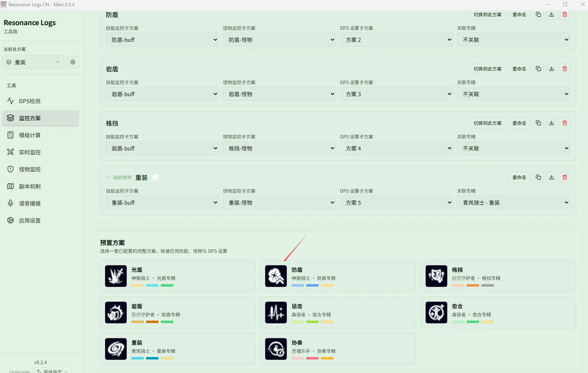Click the v0.2.4 version label
This screenshot has width=588, height=373.
(40, 362)
